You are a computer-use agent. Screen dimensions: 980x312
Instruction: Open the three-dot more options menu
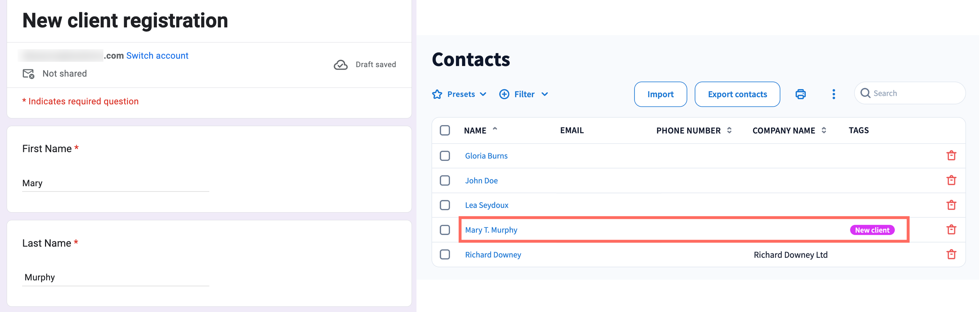(x=834, y=94)
